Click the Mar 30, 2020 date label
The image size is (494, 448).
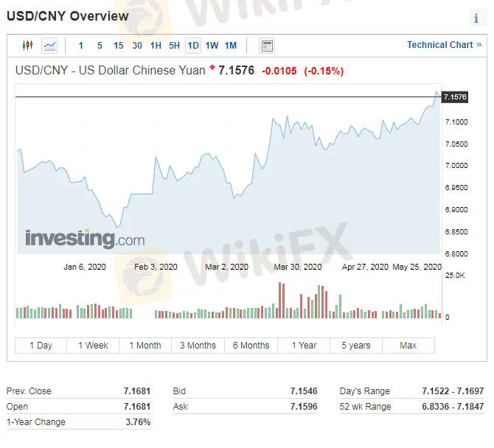point(298,267)
